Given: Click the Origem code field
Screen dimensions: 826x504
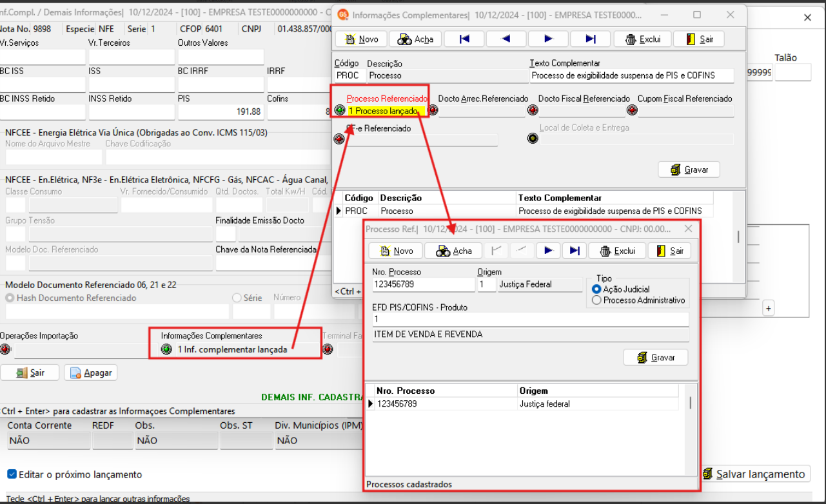Looking at the screenshot, I should (487, 284).
